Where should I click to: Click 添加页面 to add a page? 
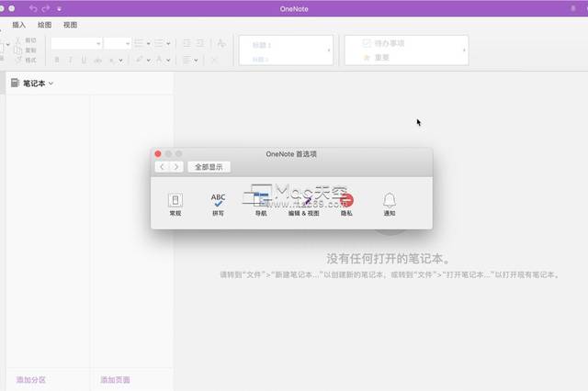point(115,380)
